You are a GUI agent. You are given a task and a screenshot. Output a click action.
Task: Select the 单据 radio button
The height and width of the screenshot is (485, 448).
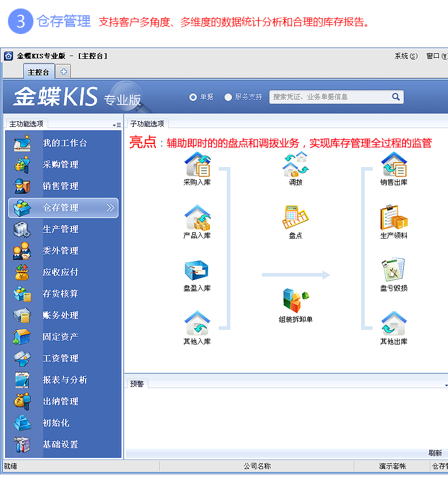193,97
